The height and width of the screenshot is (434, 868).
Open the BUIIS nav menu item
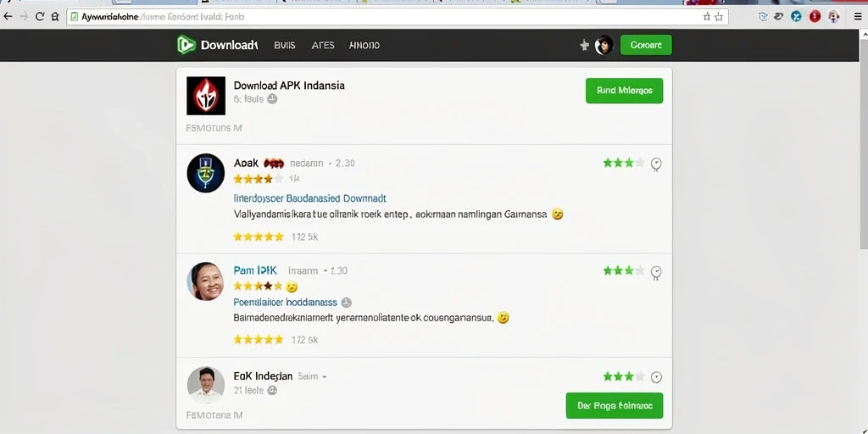[285, 46]
